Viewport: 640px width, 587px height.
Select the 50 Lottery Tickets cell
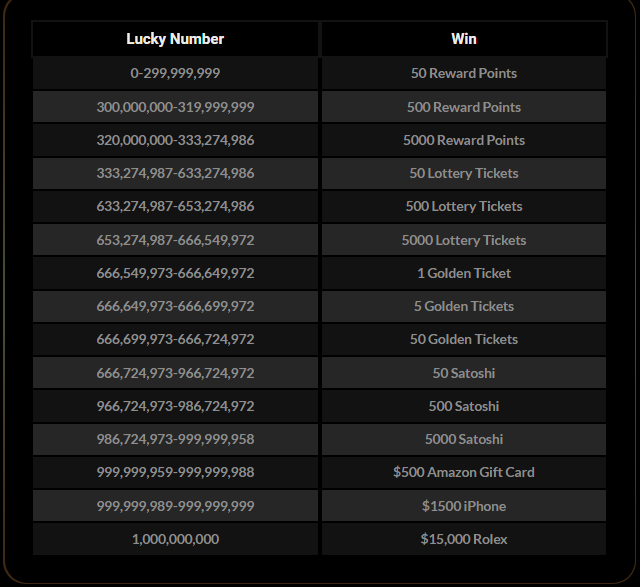[x=464, y=173]
